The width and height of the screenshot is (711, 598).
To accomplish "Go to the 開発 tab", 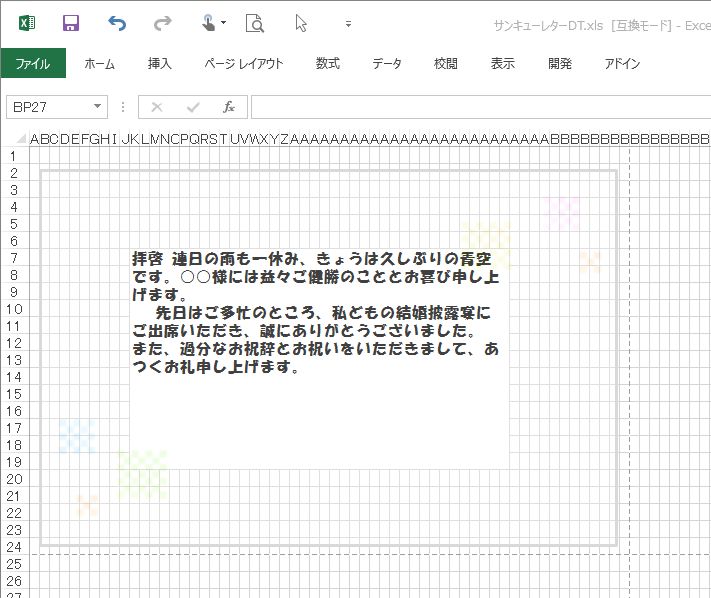I will 560,63.
